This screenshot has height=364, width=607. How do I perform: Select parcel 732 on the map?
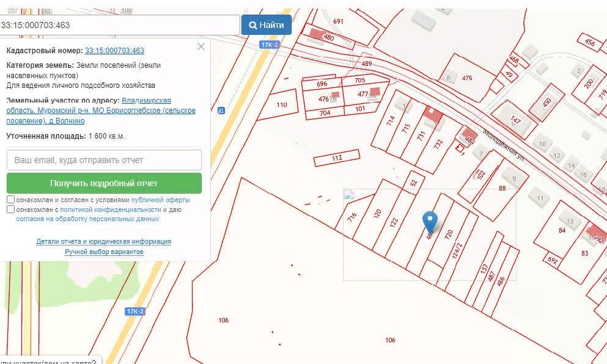click(x=438, y=144)
